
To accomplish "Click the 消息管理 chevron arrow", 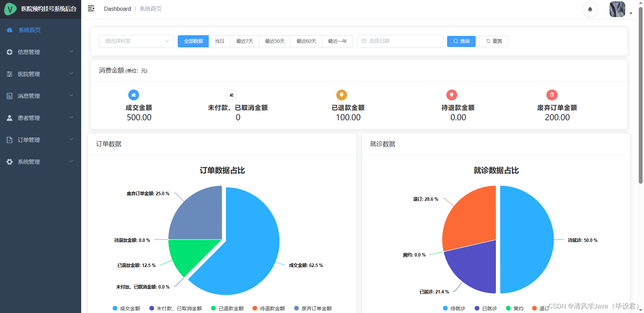I will click(x=71, y=96).
